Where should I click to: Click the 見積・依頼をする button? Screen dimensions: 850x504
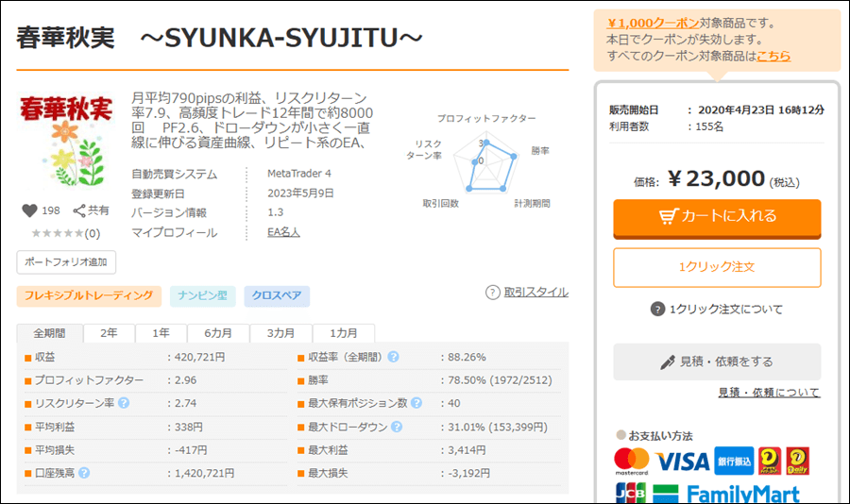717,361
